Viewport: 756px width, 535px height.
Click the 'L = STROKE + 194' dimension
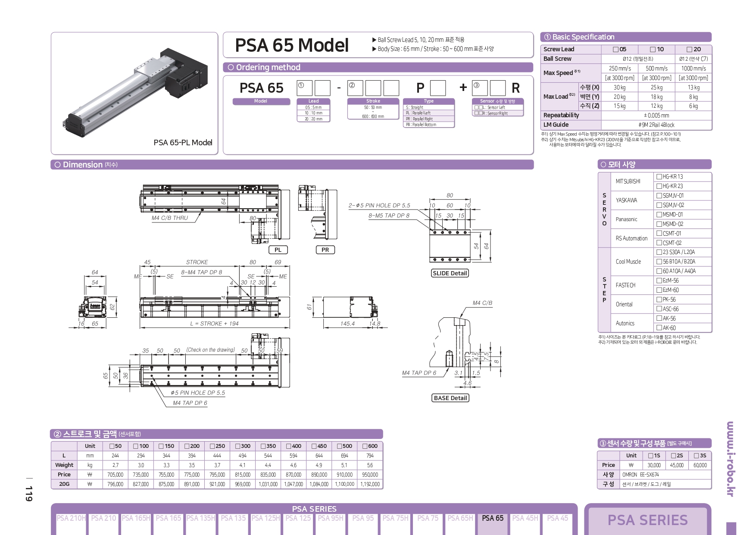coord(214,324)
